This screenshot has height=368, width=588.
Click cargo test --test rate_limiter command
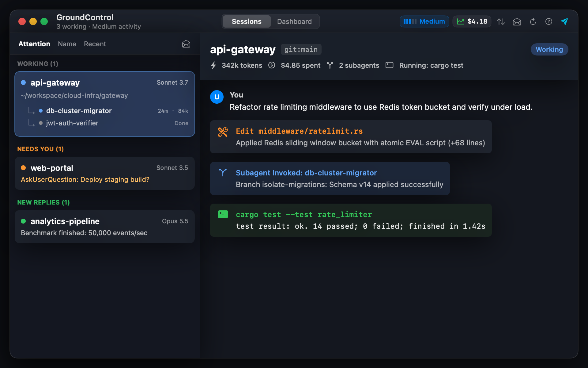[304, 214]
